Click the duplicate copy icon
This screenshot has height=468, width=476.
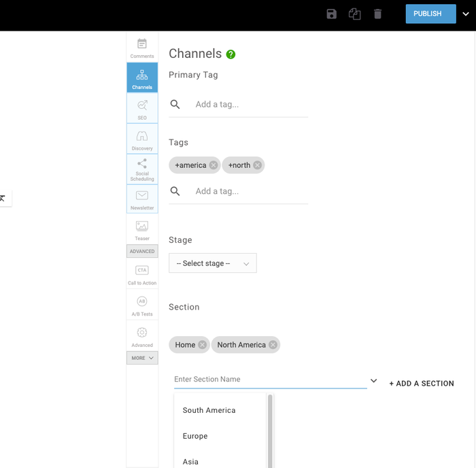tap(354, 14)
